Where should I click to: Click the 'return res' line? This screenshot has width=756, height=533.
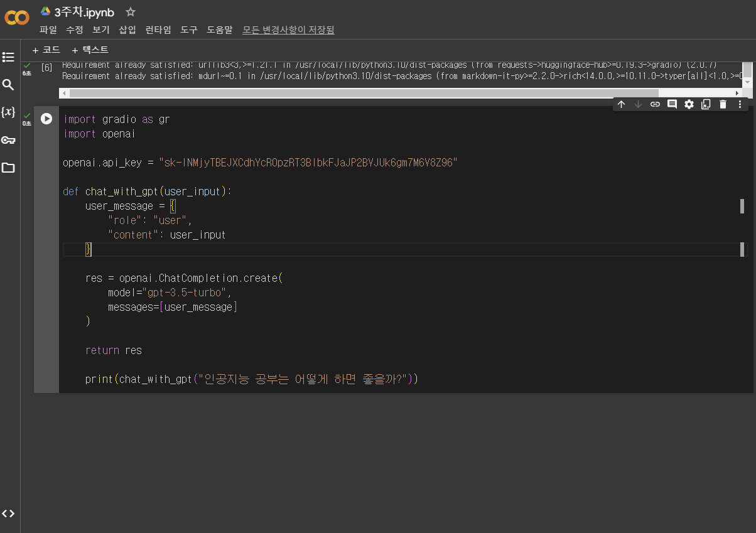click(x=114, y=350)
